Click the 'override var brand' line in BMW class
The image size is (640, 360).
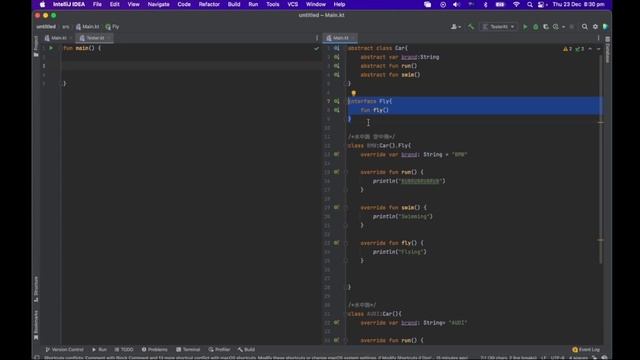click(x=413, y=155)
